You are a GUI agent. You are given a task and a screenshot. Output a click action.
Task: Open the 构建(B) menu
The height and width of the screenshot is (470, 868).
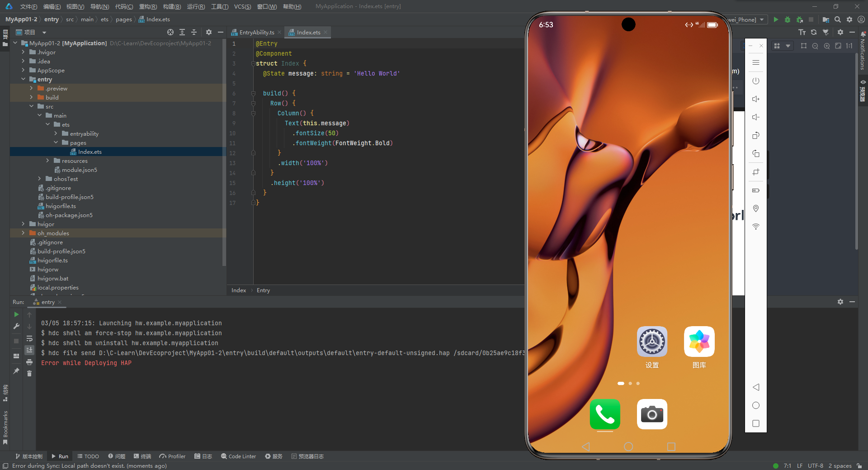172,6
